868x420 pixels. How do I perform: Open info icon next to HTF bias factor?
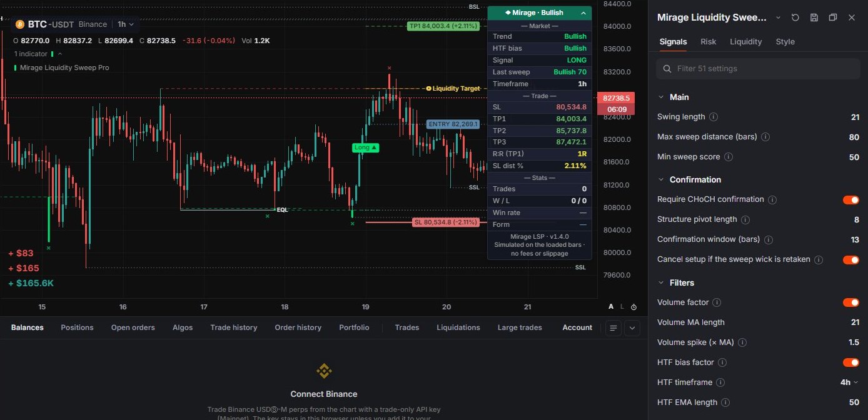[722, 362]
